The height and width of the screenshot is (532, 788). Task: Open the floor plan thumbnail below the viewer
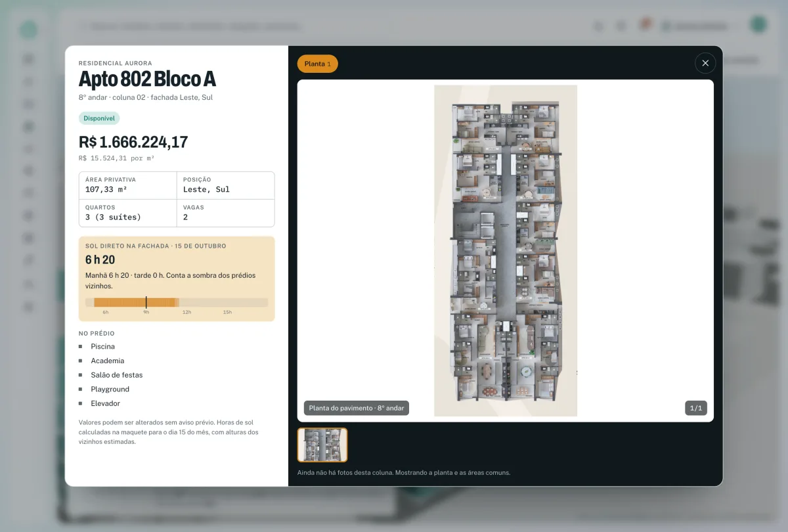pos(322,445)
